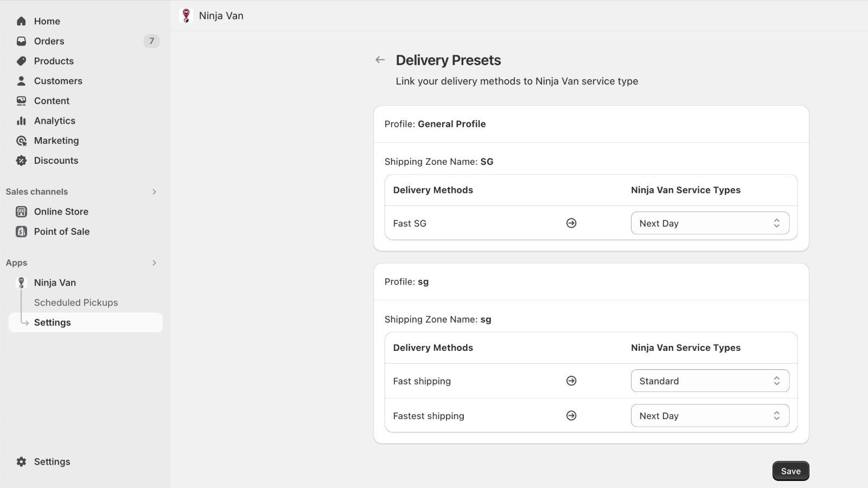Click the Analytics bar chart icon
Screen dimensions: 868x488
[21, 120]
